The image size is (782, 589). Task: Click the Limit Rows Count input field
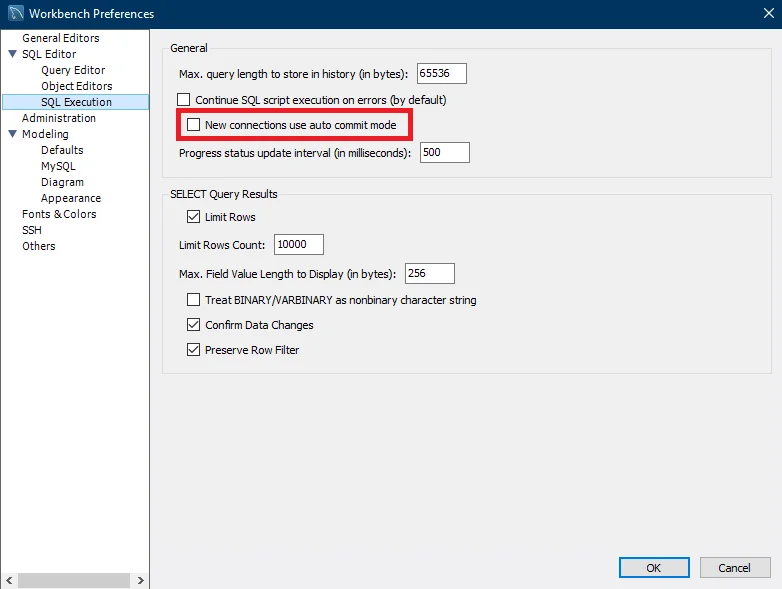(x=298, y=245)
